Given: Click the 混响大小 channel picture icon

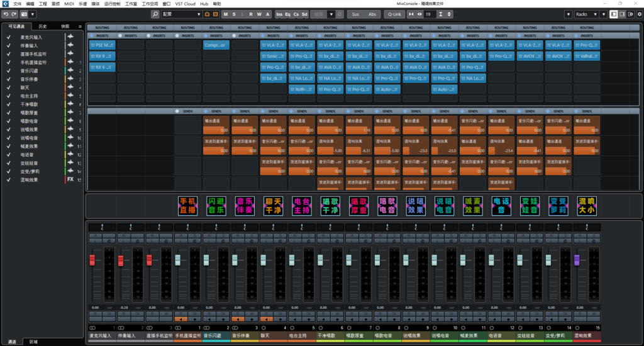Looking at the screenshot, I should 586,206.
